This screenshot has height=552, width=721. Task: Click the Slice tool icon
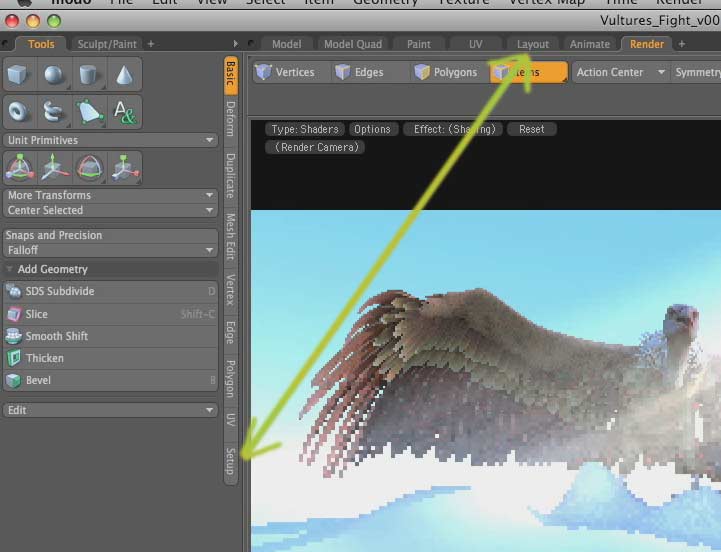coord(14,314)
